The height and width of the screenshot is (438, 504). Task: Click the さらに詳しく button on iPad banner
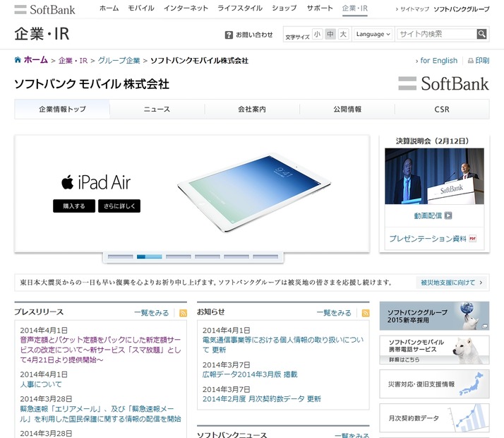tap(119, 206)
